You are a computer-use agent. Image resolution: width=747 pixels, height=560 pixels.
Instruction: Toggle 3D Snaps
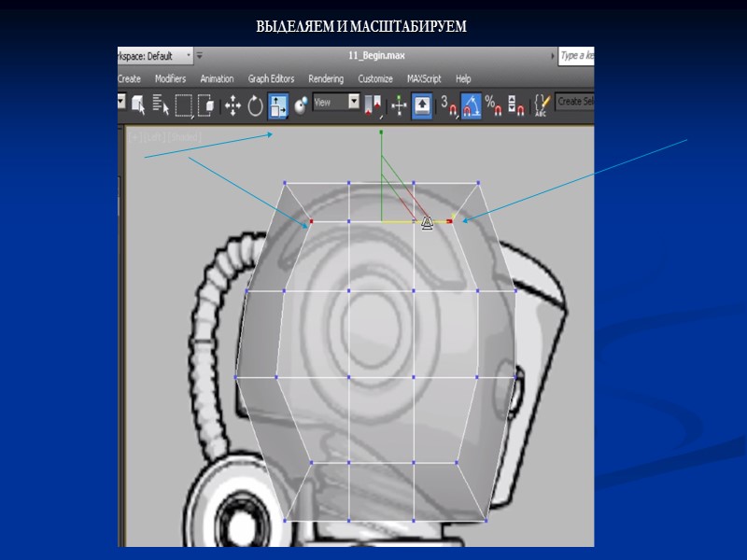449,105
